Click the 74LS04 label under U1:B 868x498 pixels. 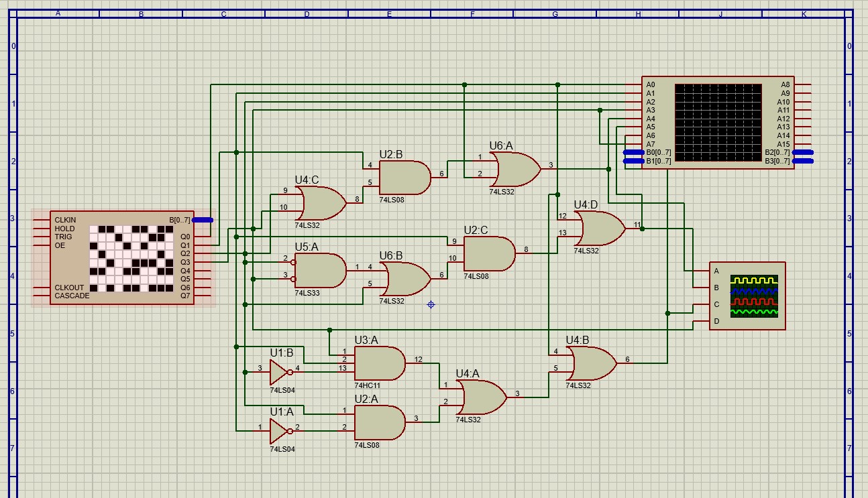(x=282, y=390)
